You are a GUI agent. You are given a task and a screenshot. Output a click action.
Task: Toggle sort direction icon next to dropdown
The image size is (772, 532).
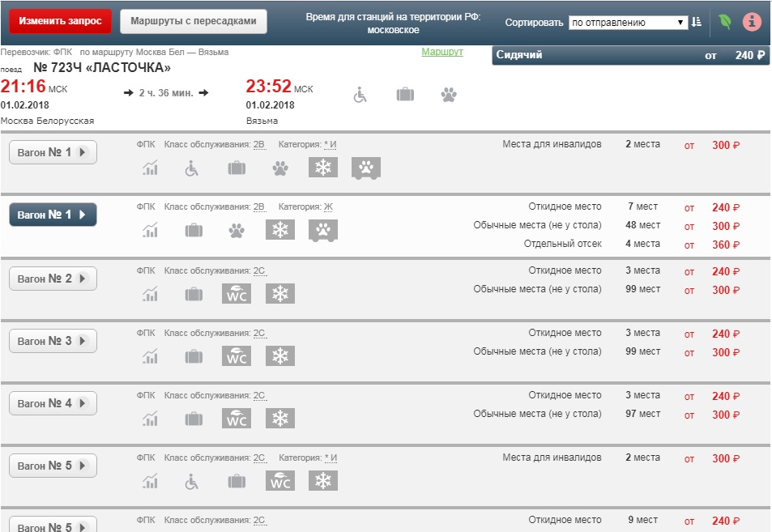click(x=697, y=23)
